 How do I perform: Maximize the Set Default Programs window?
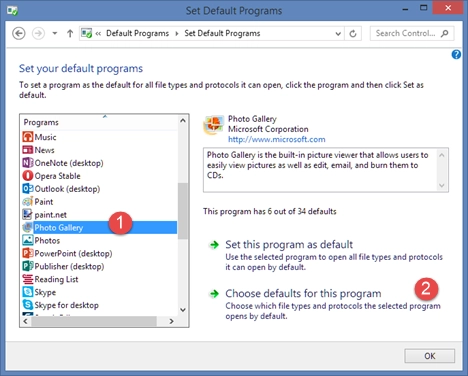423,9
